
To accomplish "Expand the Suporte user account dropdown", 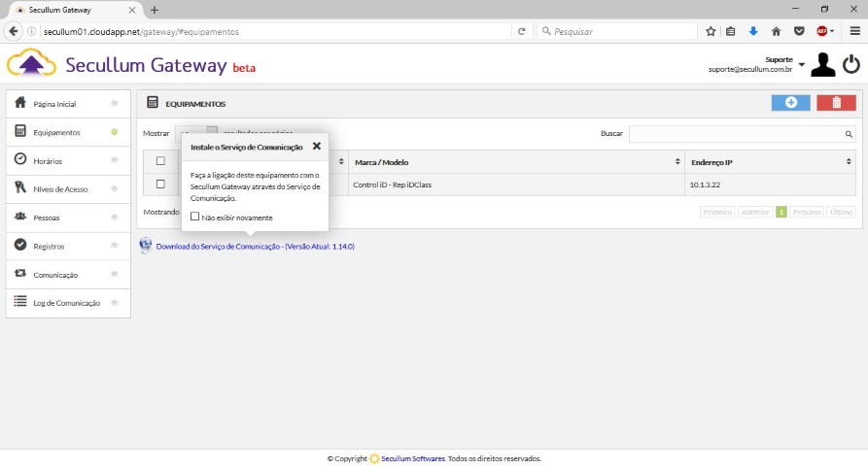I will [x=802, y=65].
